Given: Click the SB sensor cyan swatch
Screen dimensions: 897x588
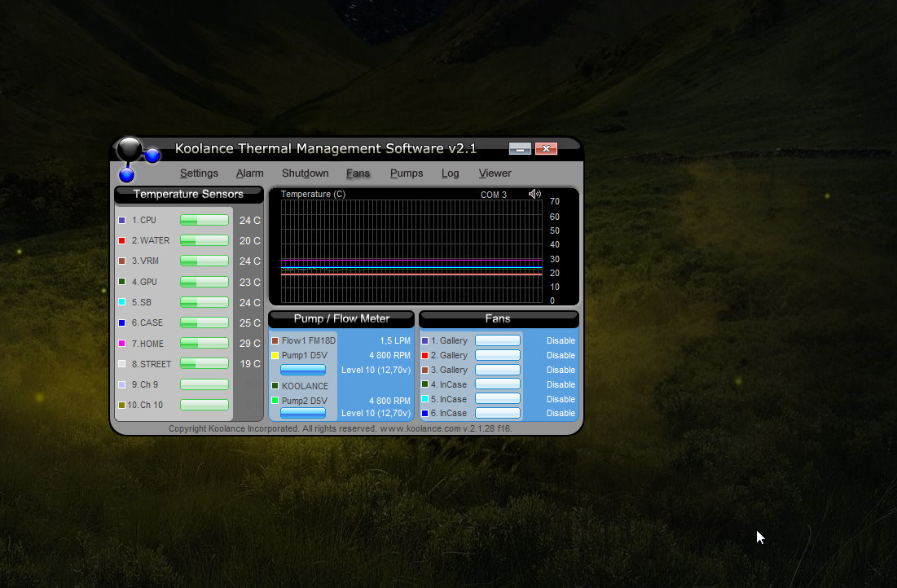Looking at the screenshot, I should tap(122, 302).
